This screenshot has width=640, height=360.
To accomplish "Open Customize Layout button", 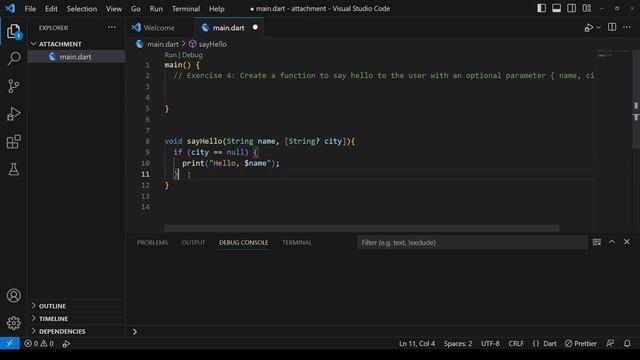I will pyautogui.click(x=587, y=8).
